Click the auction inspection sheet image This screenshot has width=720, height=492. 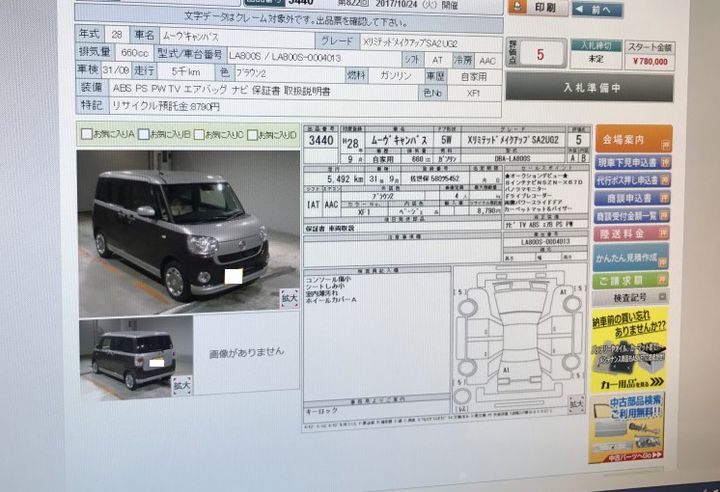coord(446,270)
